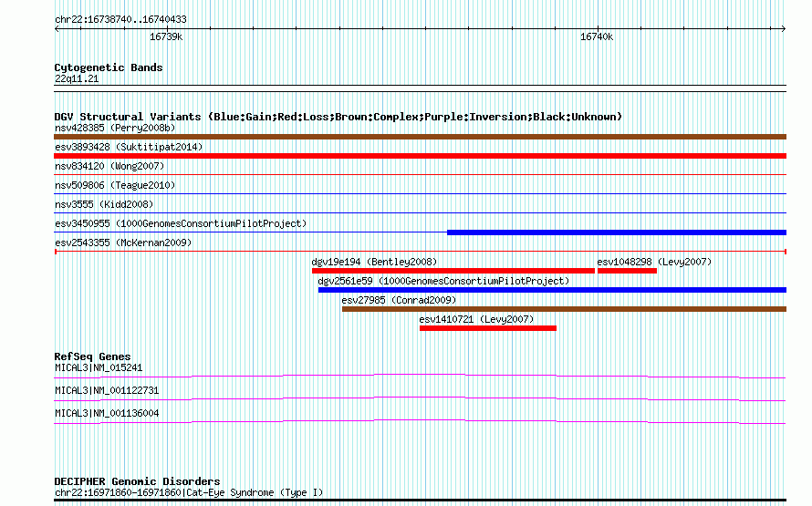Select the short red esv1048298 bar

[x=627, y=271]
